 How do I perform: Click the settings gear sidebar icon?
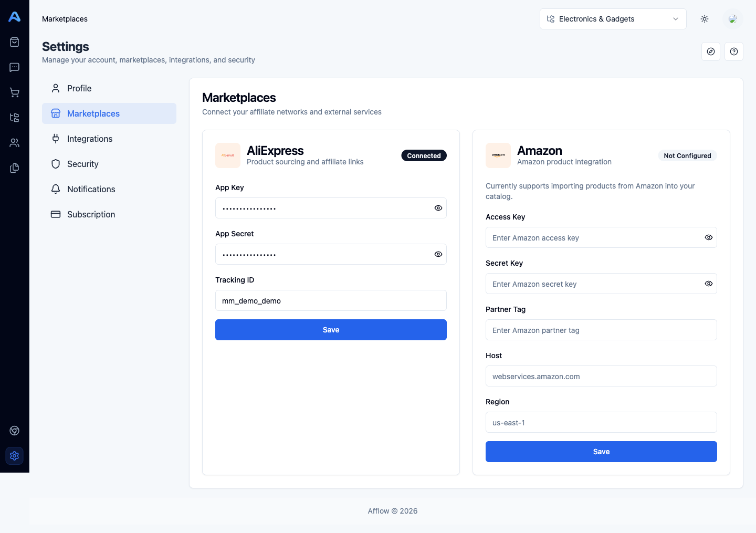(x=15, y=456)
